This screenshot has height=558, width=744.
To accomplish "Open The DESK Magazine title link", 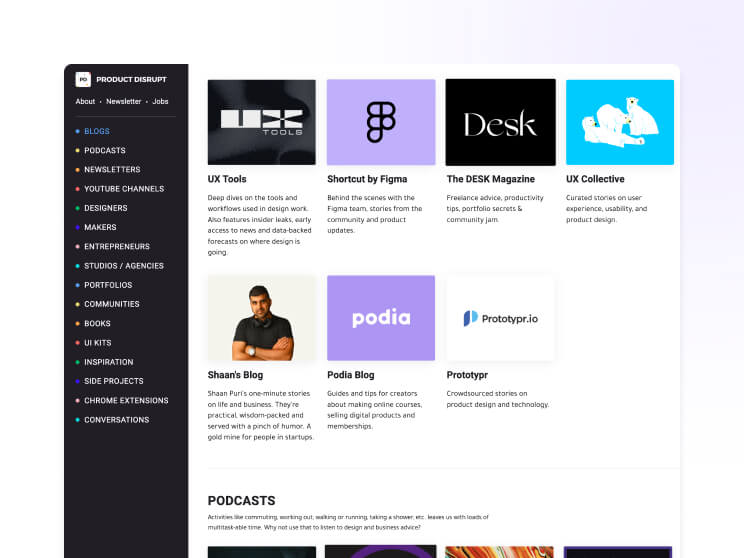I will click(492, 179).
